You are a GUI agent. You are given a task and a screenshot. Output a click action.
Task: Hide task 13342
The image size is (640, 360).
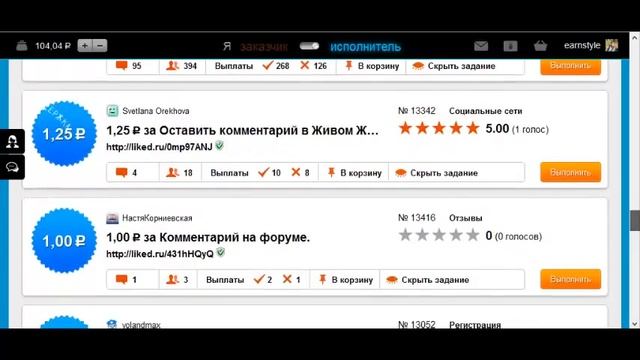[436, 173]
